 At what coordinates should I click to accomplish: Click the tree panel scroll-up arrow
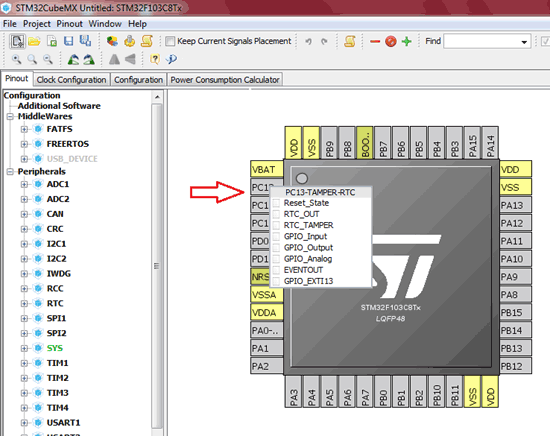(x=157, y=97)
